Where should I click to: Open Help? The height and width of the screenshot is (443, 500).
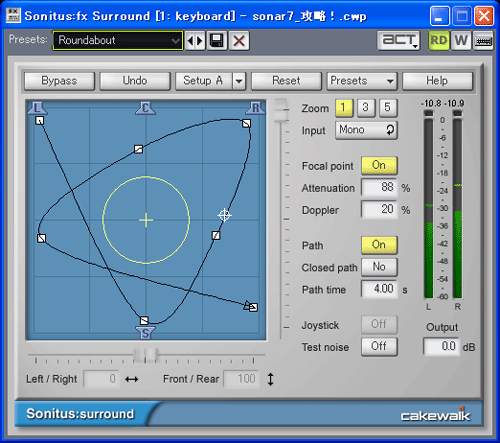click(x=437, y=81)
